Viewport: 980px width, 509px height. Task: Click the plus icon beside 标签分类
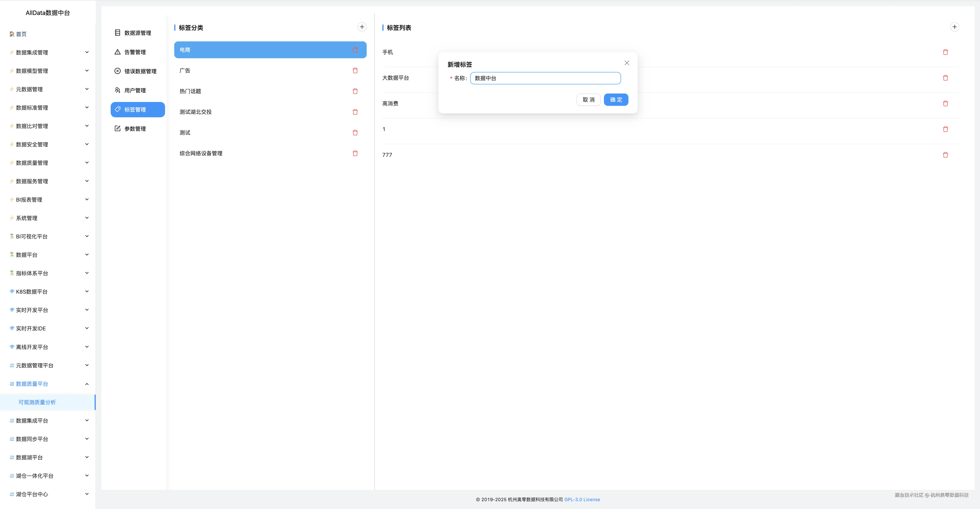pos(362,27)
